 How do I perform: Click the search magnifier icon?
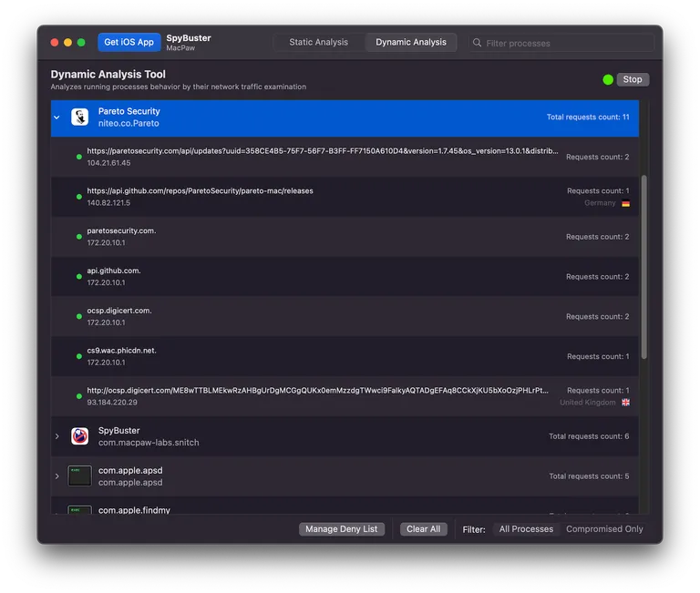click(x=477, y=43)
